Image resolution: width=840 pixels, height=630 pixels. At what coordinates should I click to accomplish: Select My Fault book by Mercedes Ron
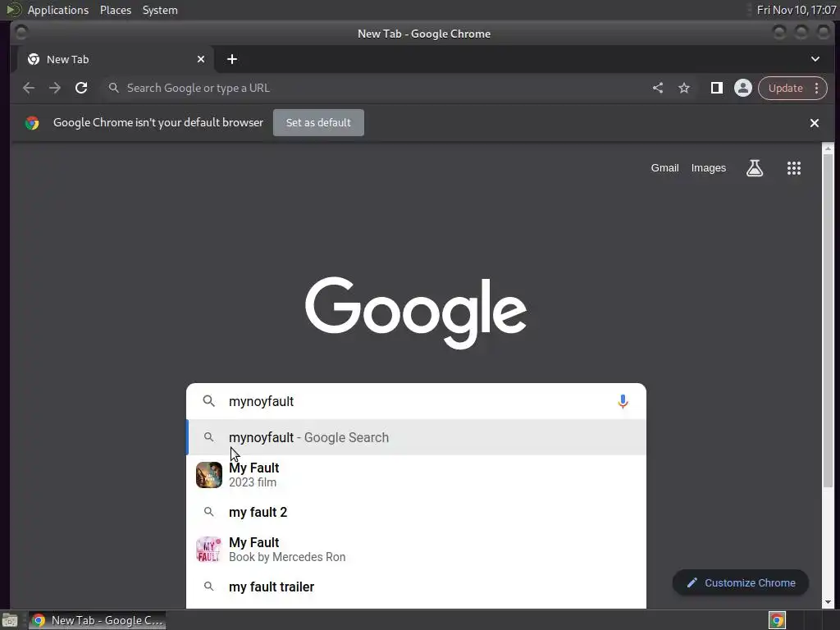pos(416,550)
